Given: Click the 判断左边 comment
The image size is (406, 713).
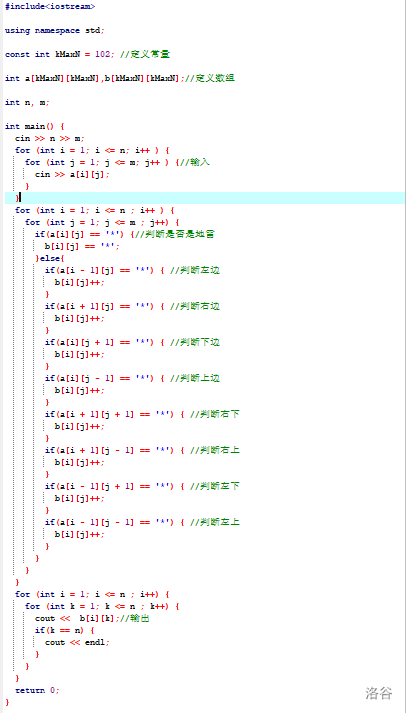Looking at the screenshot, I should 195,270.
